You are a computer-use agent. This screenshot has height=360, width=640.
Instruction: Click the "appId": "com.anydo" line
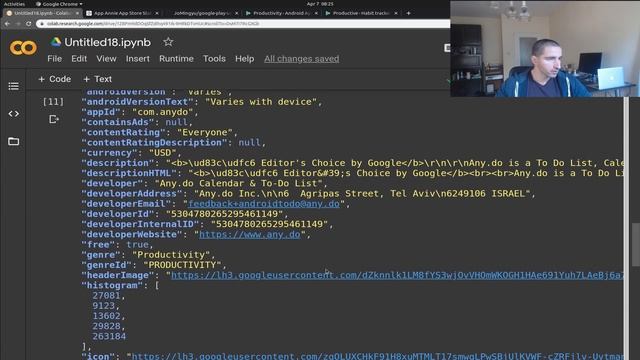click(x=140, y=112)
